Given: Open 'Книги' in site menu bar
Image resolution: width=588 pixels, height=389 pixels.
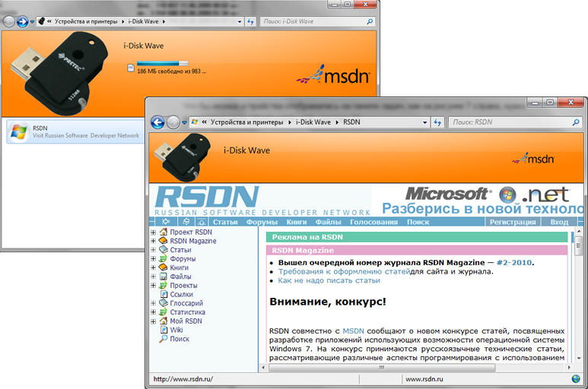Looking at the screenshot, I should point(297,222).
